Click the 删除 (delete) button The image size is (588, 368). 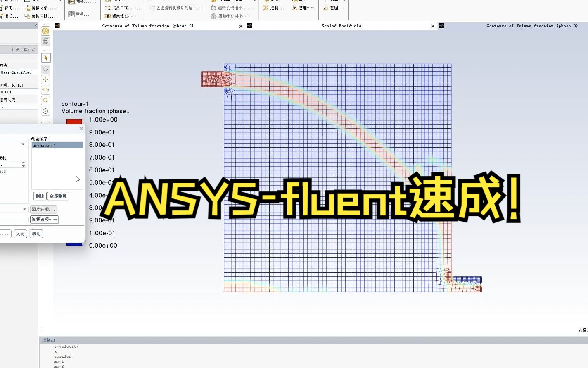coord(40,196)
